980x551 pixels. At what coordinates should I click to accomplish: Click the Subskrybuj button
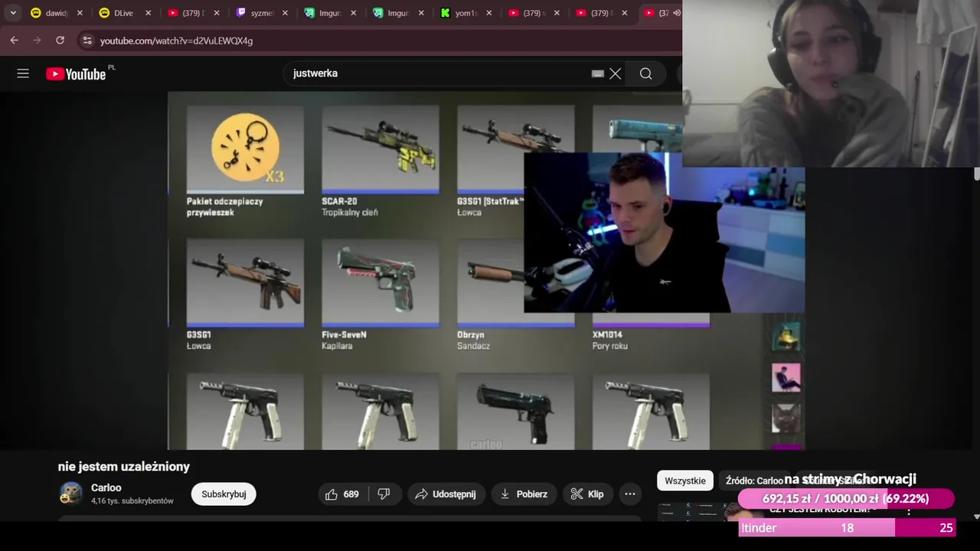(x=224, y=494)
